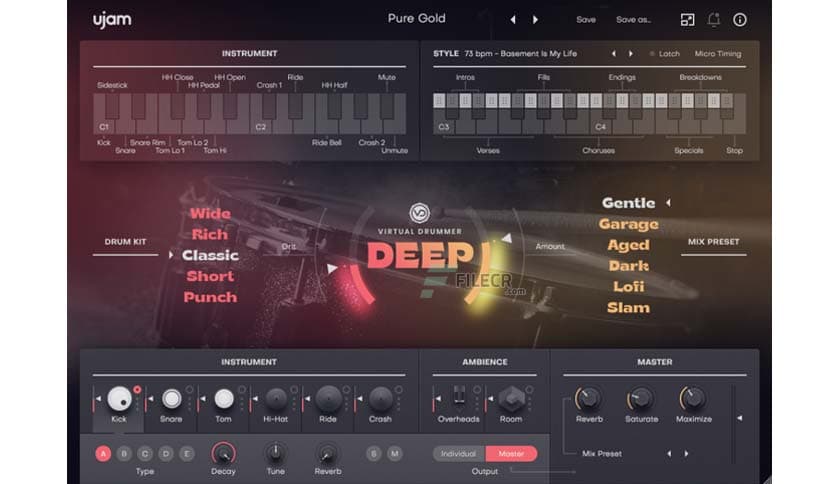
Task: Click the Saturate knob
Action: (641, 398)
